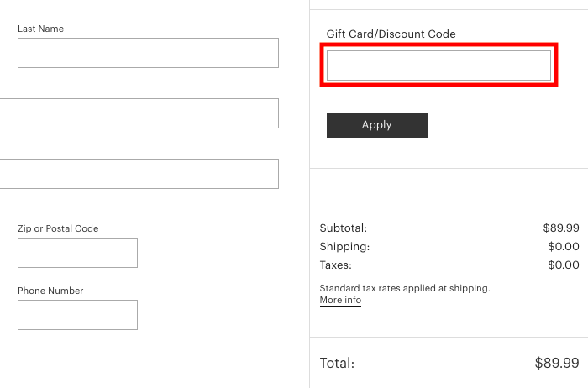Click the Last Name label

click(x=40, y=29)
